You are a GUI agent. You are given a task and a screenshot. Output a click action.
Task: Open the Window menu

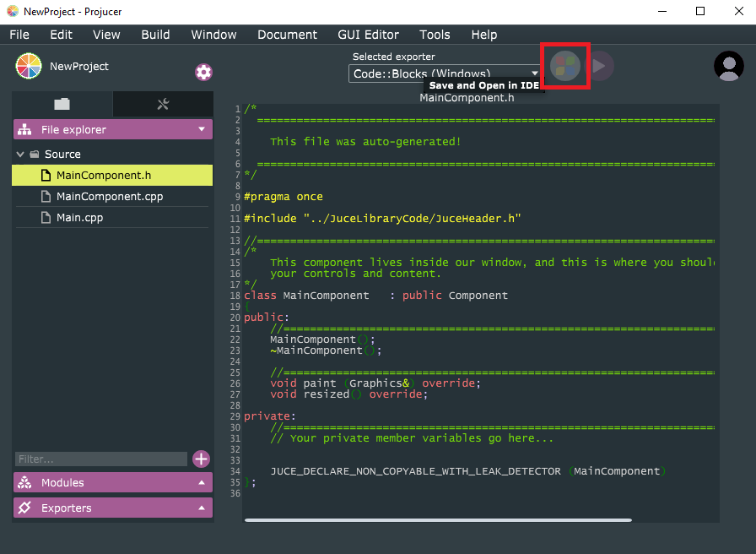(x=213, y=35)
